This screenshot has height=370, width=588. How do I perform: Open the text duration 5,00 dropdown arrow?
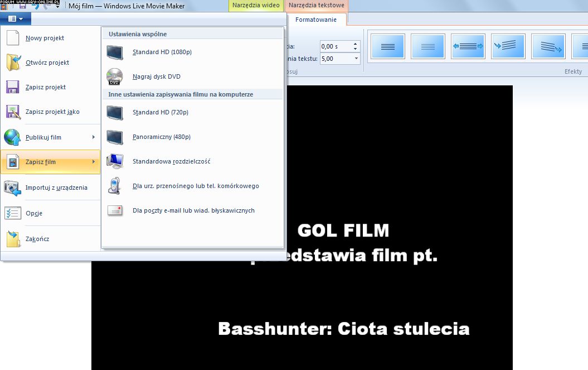tap(356, 59)
